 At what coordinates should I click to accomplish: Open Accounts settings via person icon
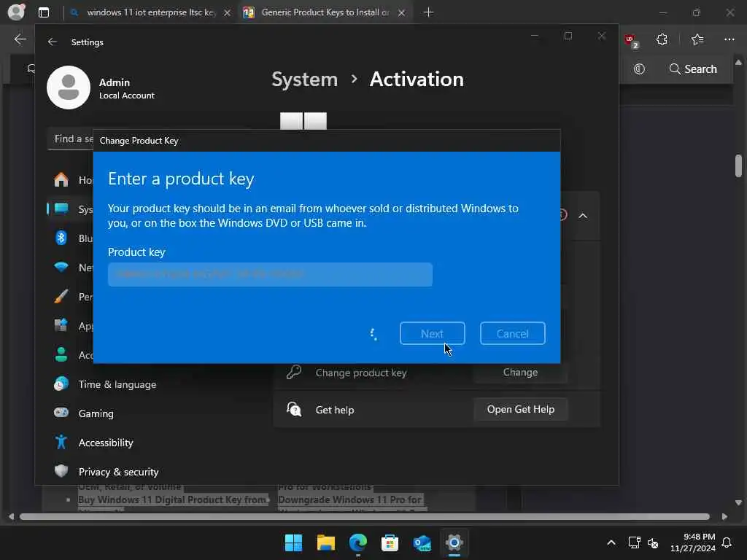[x=61, y=355]
